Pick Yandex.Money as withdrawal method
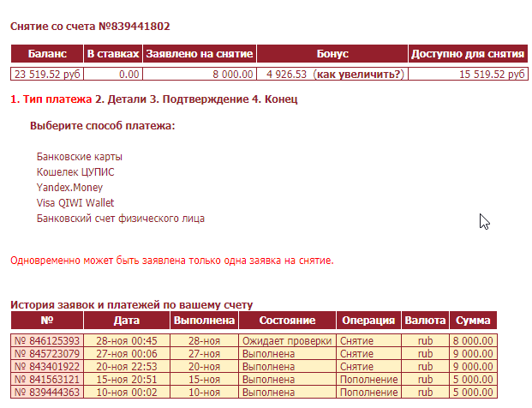This screenshot has width=532, height=408. pos(69,188)
